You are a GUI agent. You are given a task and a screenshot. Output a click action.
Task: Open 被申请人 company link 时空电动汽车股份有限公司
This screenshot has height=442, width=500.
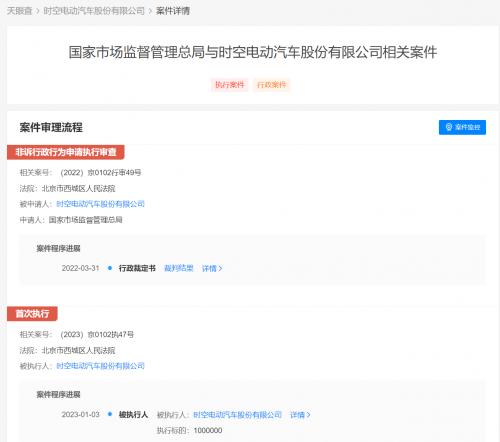(100, 204)
